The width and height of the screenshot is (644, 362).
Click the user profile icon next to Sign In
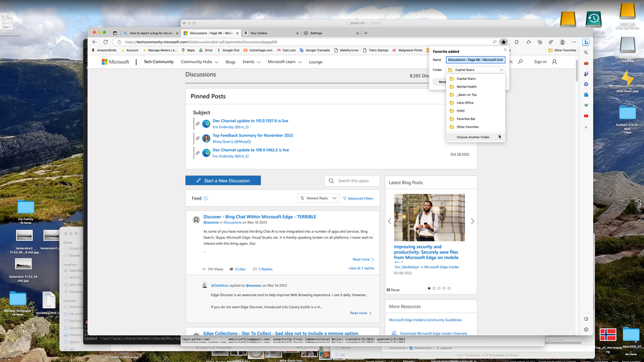pos(554,62)
